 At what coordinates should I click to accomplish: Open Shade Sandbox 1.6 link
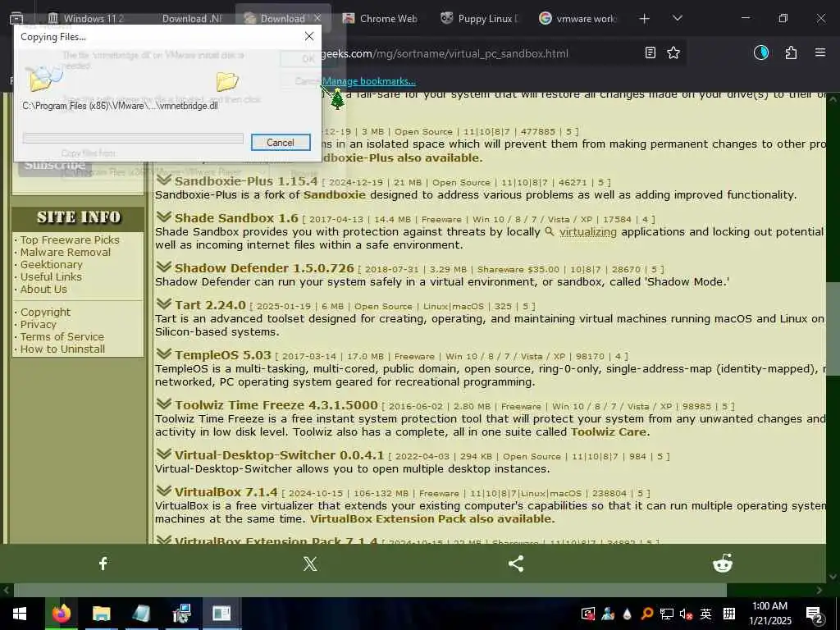pyautogui.click(x=236, y=218)
